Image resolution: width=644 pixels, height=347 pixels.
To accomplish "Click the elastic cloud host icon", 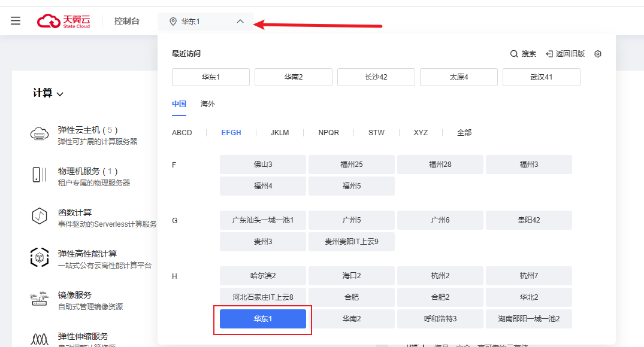I will click(40, 135).
